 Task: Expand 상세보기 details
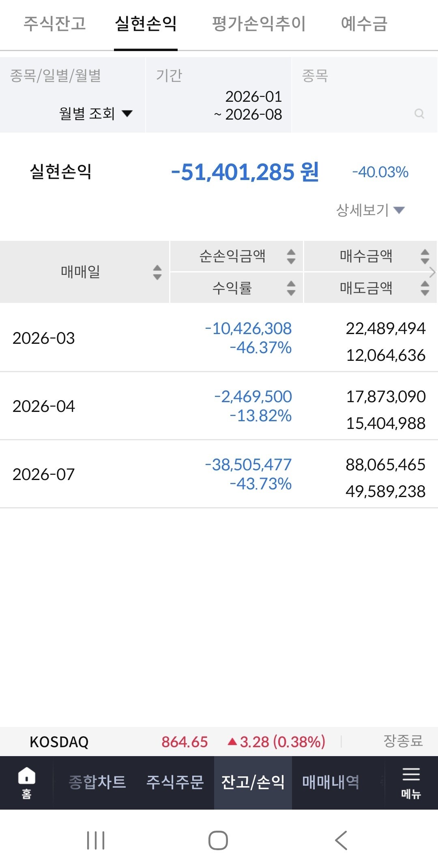coord(370,210)
